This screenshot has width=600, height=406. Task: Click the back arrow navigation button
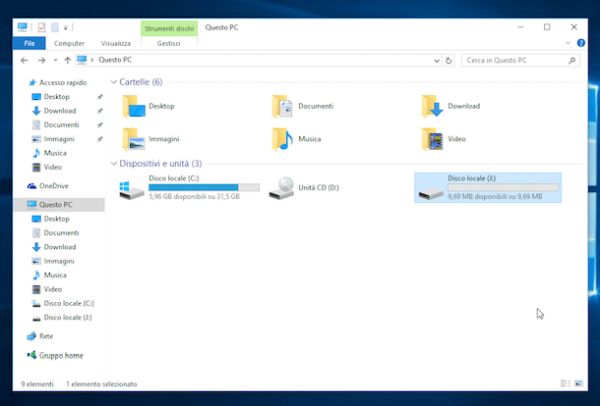pos(25,60)
